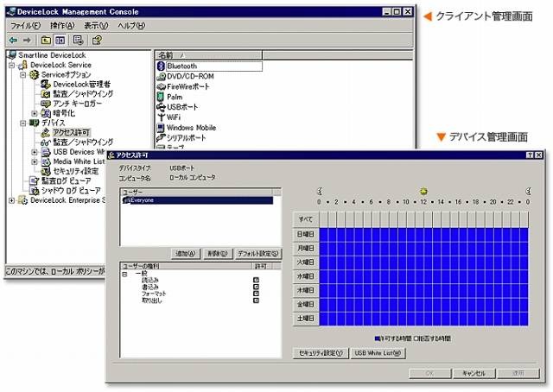Toggle the Show/Hide console tree icon
The image size is (553, 392).
point(60,41)
